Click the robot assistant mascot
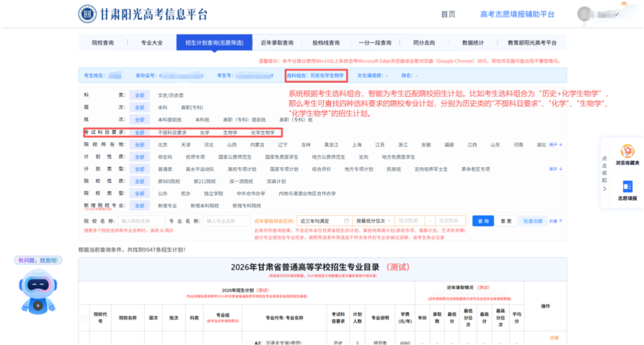This screenshot has width=644, height=345. pos(38,292)
